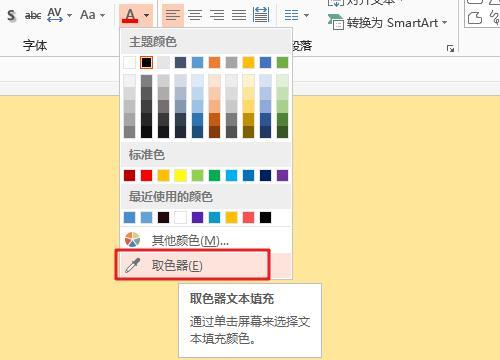This screenshot has width=500, height=360.
Task: Pick darkest green shade in theme column
Action: [282, 132]
